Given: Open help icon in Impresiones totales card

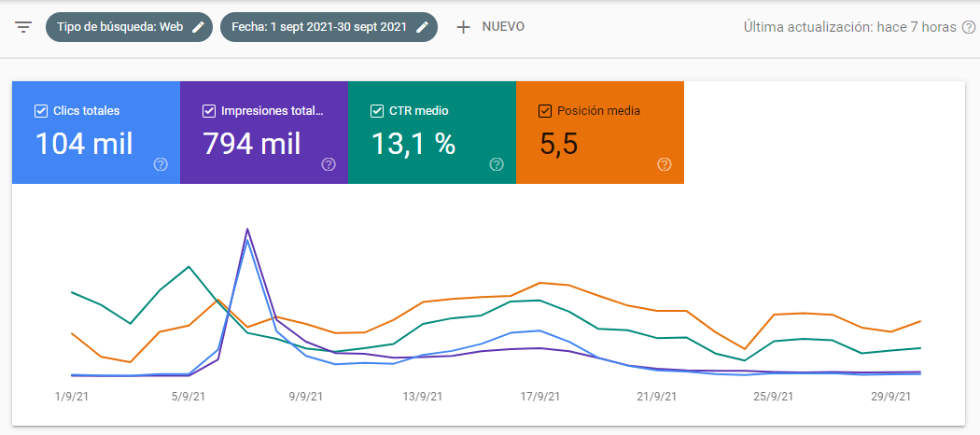Looking at the screenshot, I should coord(329,164).
